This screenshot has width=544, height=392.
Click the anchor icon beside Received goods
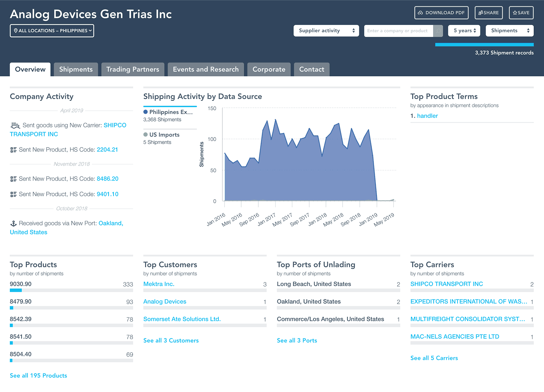coord(13,223)
